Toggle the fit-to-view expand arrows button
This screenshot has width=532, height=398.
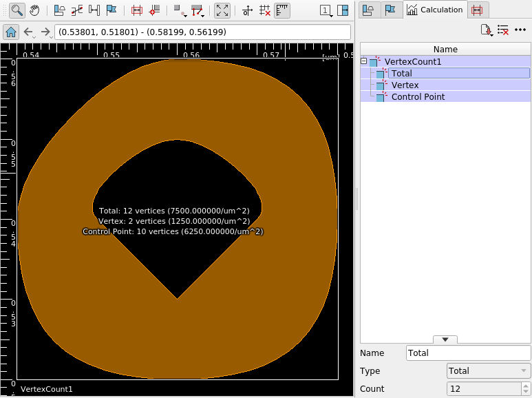point(222,10)
